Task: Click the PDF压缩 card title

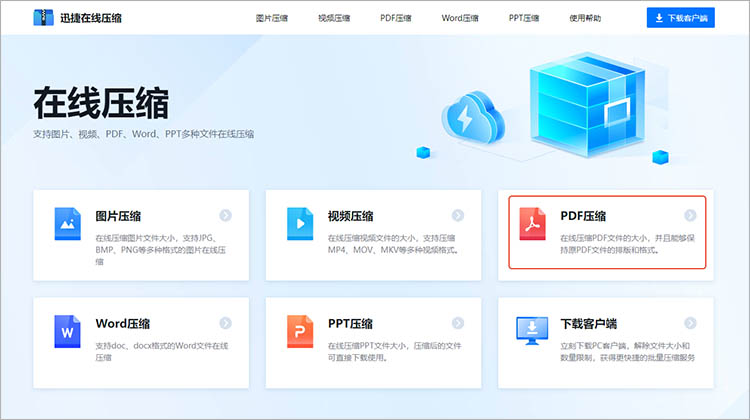Action: [x=583, y=216]
